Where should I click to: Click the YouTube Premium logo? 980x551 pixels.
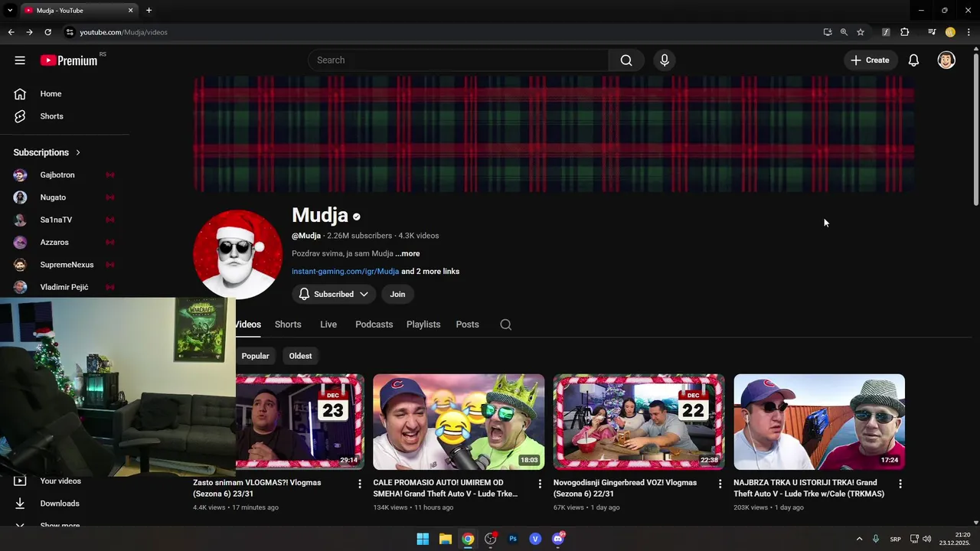pyautogui.click(x=69, y=60)
